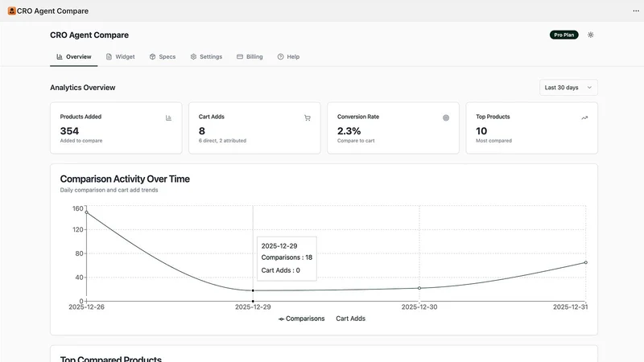Open the Last 30 days date range dropdown

pyautogui.click(x=568, y=88)
